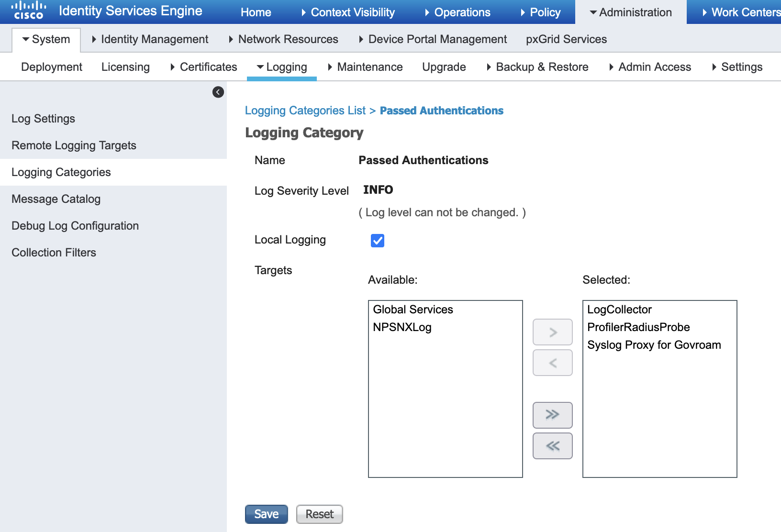The image size is (781, 532).
Task: Reset the logging category form
Action: (x=319, y=514)
